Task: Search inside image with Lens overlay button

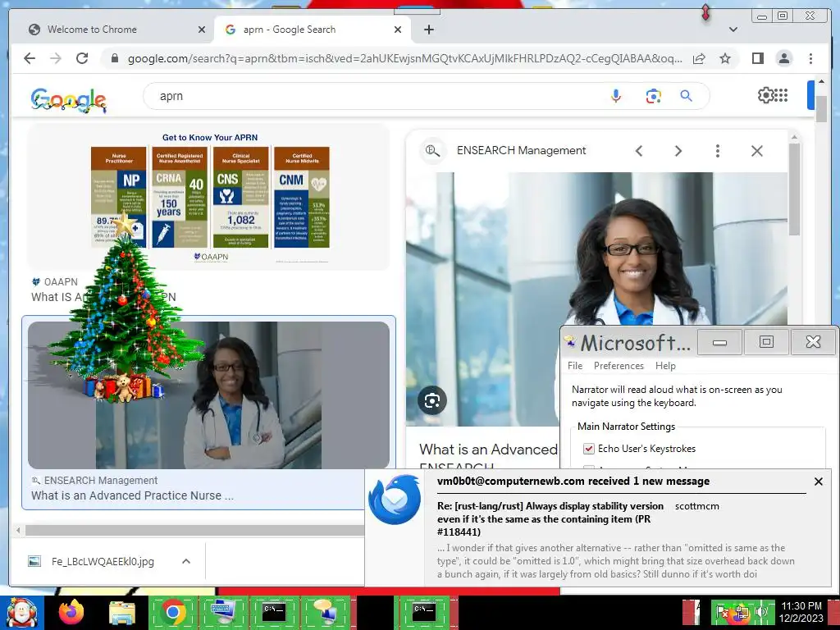Action: (x=431, y=400)
